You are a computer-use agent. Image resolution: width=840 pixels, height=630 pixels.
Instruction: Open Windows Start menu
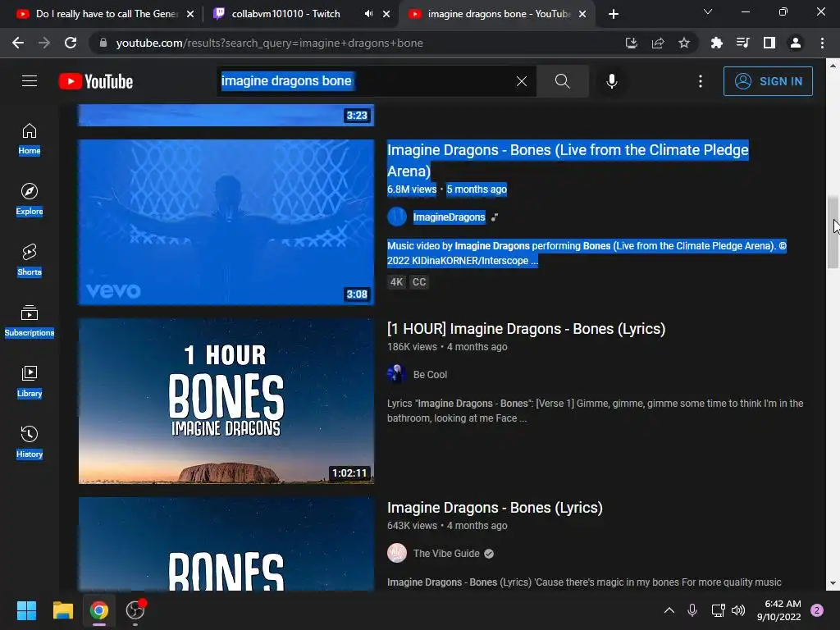pos(26,610)
